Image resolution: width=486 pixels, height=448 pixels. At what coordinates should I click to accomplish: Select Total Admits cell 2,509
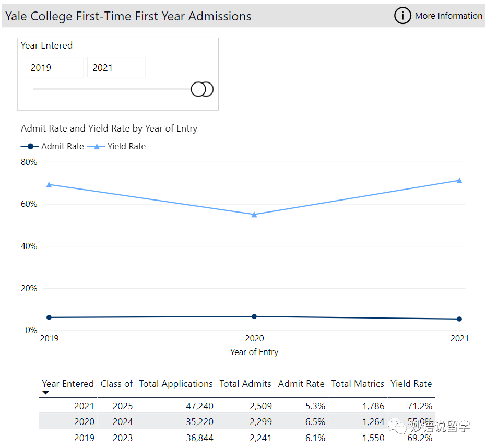[x=260, y=406]
